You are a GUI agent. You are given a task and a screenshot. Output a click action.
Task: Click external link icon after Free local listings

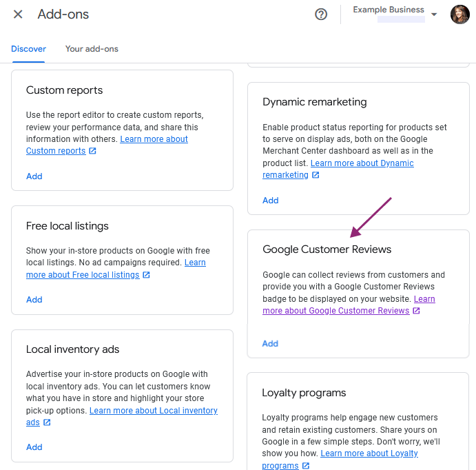[146, 275]
